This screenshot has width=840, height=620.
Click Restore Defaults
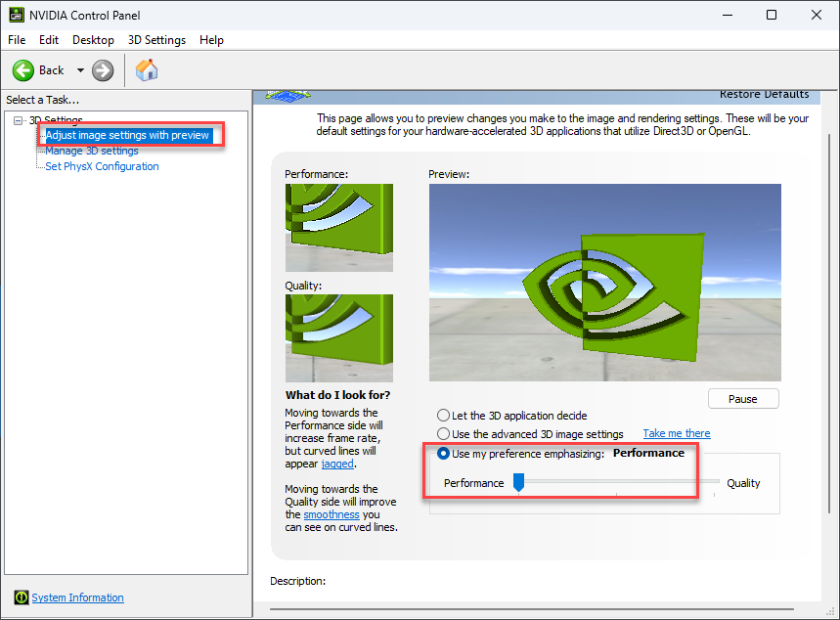(764, 94)
